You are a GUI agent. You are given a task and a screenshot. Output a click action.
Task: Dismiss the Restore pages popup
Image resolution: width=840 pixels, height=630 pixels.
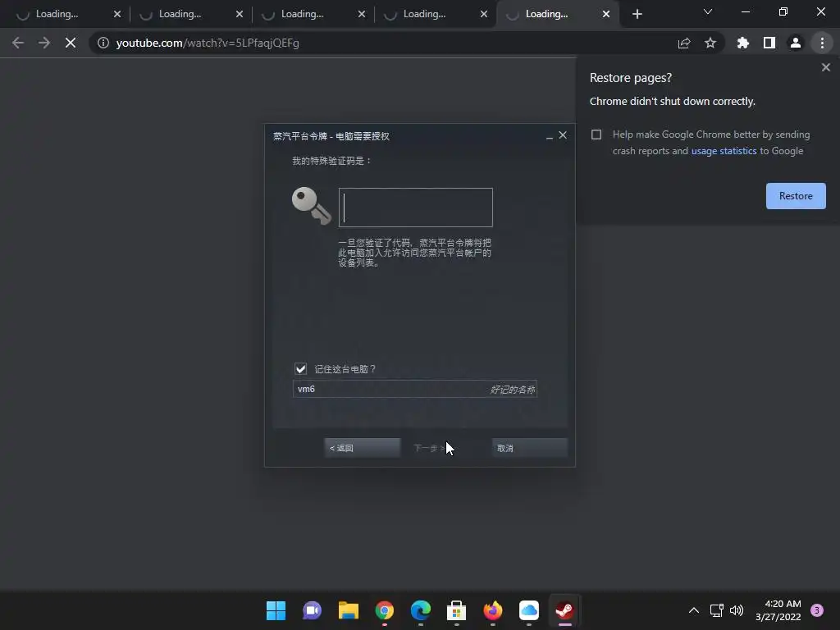(825, 67)
